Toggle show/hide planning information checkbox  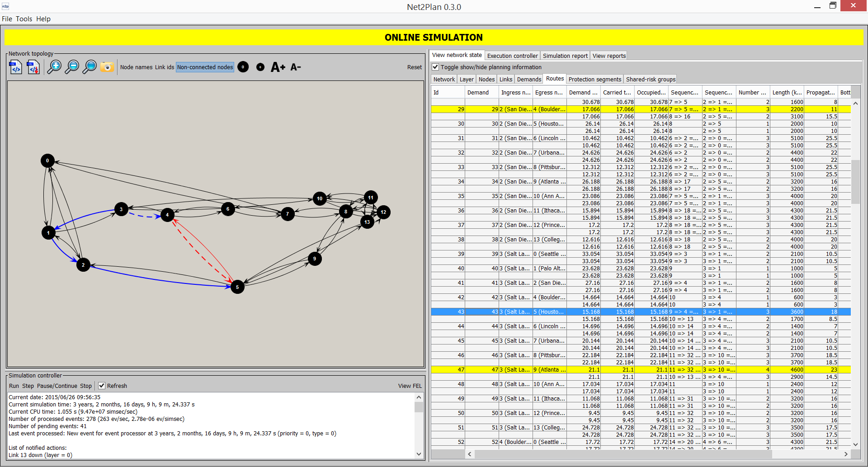[435, 67]
